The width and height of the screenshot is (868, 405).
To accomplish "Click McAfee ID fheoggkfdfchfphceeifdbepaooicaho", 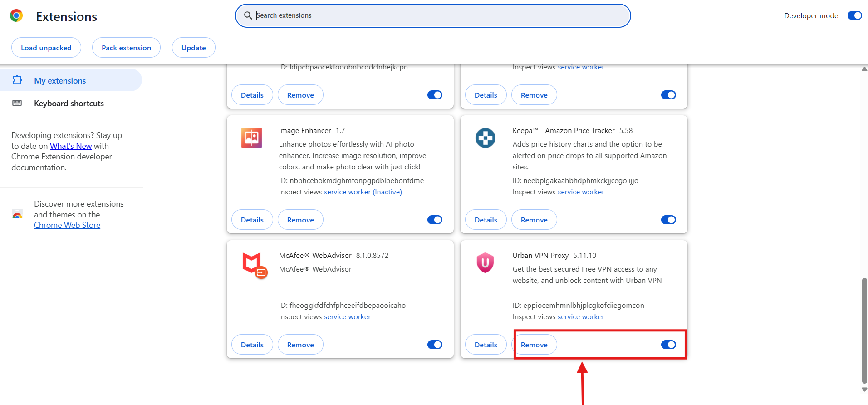I will pyautogui.click(x=342, y=305).
